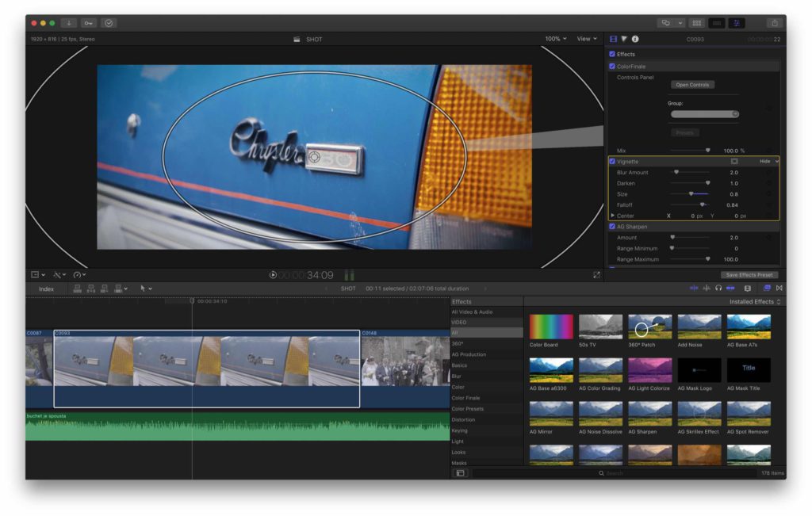Screen dimensions: 812x516
Task: Toggle solo headphones icon
Action: [718, 289]
